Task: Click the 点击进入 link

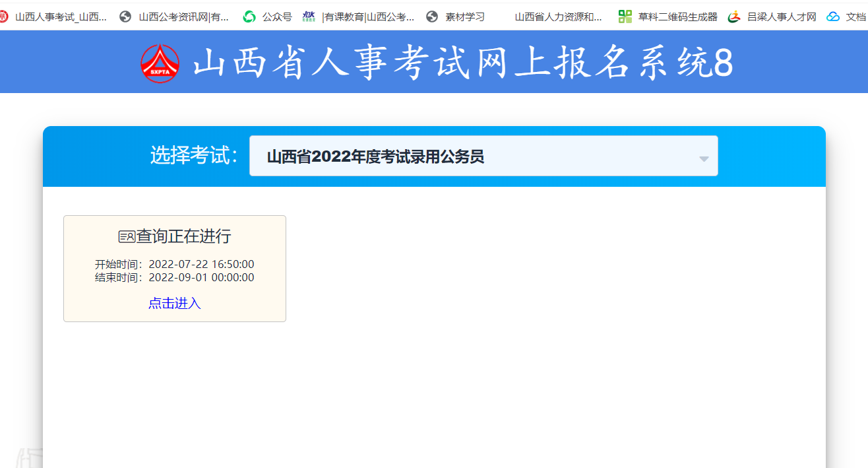Action: coord(174,303)
